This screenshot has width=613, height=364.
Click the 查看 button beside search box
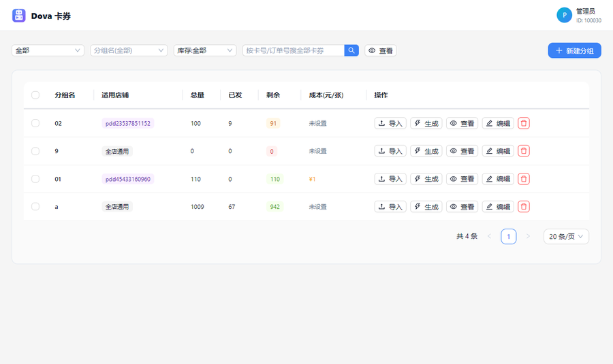381,50
